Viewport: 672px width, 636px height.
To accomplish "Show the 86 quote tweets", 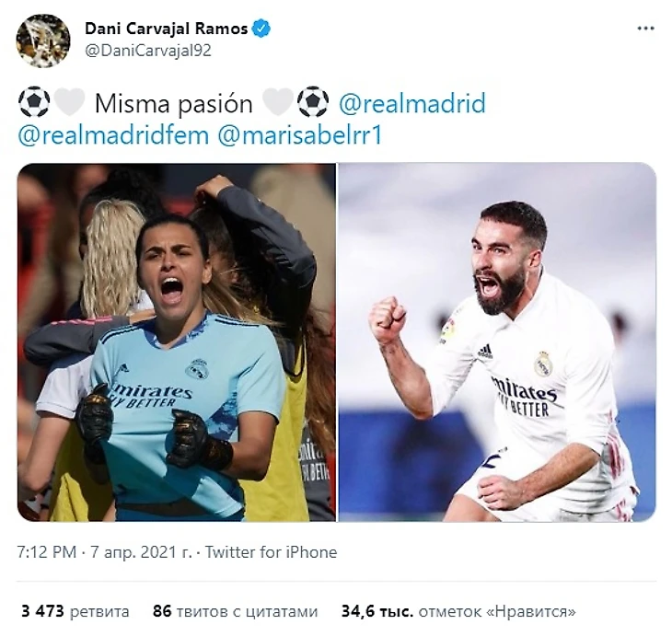I will [236, 611].
